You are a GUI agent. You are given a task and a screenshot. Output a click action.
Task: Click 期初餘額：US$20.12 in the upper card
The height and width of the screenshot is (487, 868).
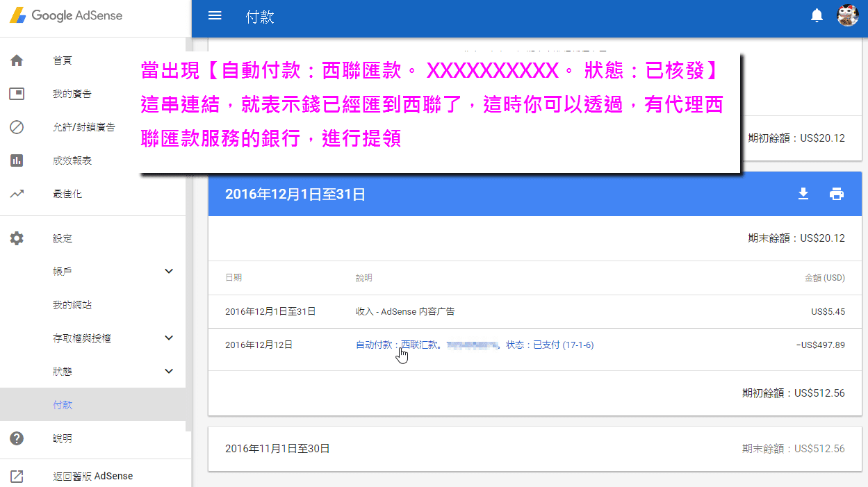796,138
